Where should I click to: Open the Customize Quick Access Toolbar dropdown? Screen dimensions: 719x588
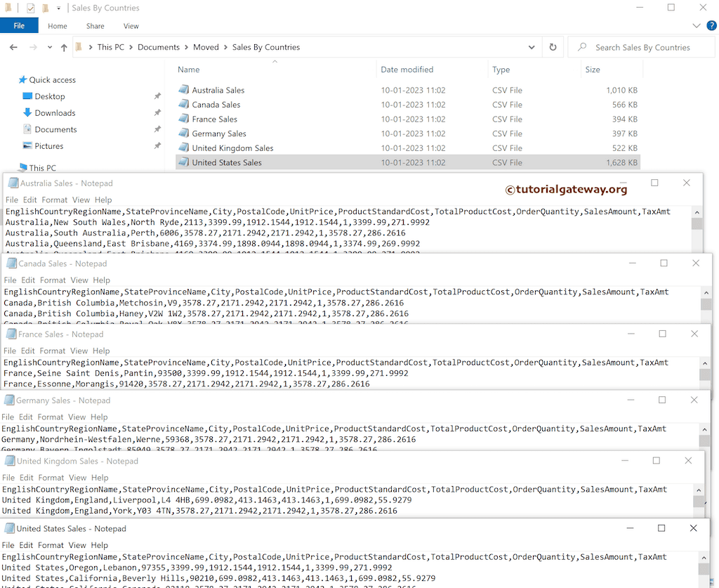pyautogui.click(x=58, y=8)
